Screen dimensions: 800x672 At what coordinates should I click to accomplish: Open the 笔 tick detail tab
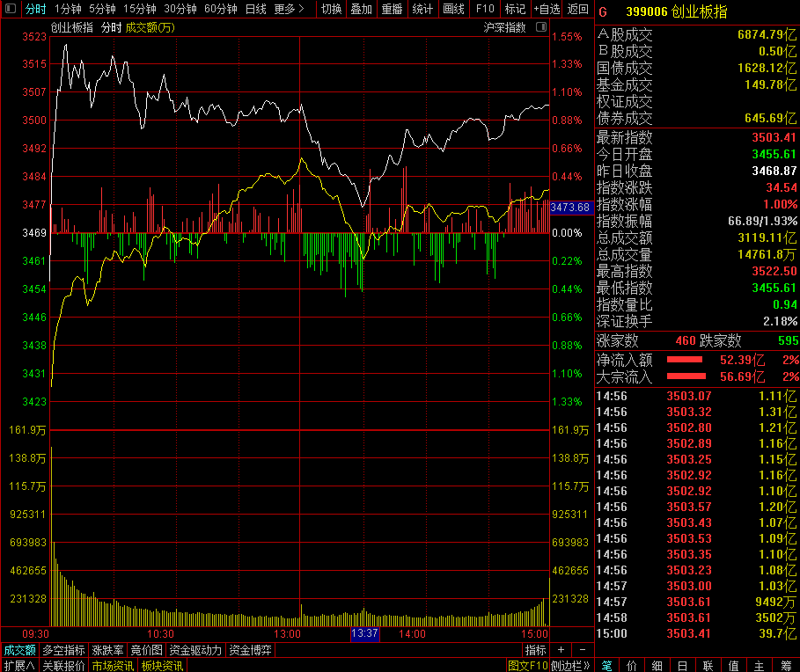[x=606, y=666]
